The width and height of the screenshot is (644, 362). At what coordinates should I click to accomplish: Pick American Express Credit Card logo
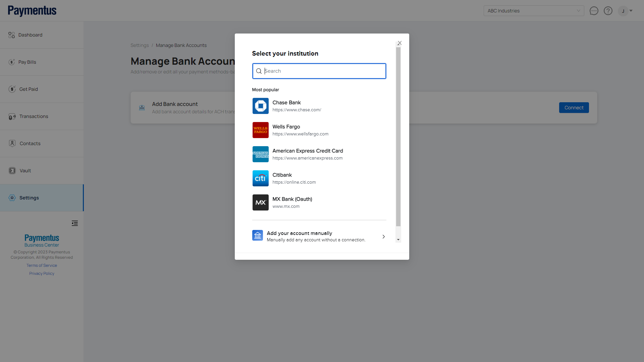(260, 154)
